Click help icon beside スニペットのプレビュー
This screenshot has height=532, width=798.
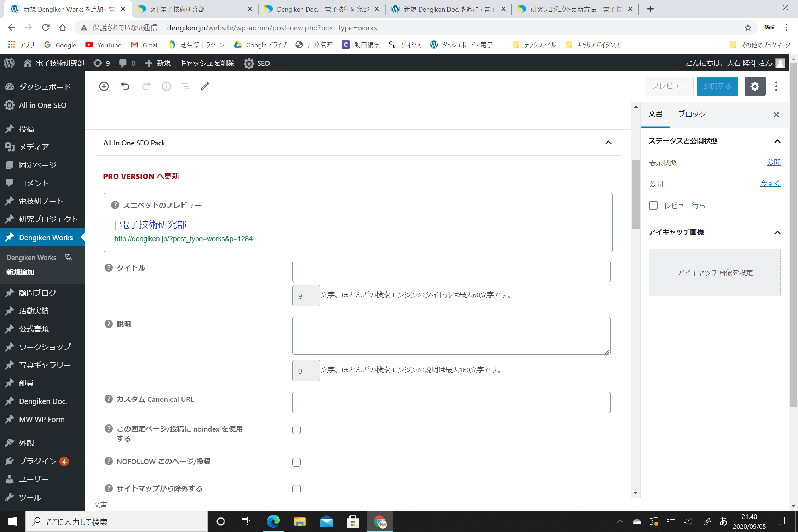[115, 205]
